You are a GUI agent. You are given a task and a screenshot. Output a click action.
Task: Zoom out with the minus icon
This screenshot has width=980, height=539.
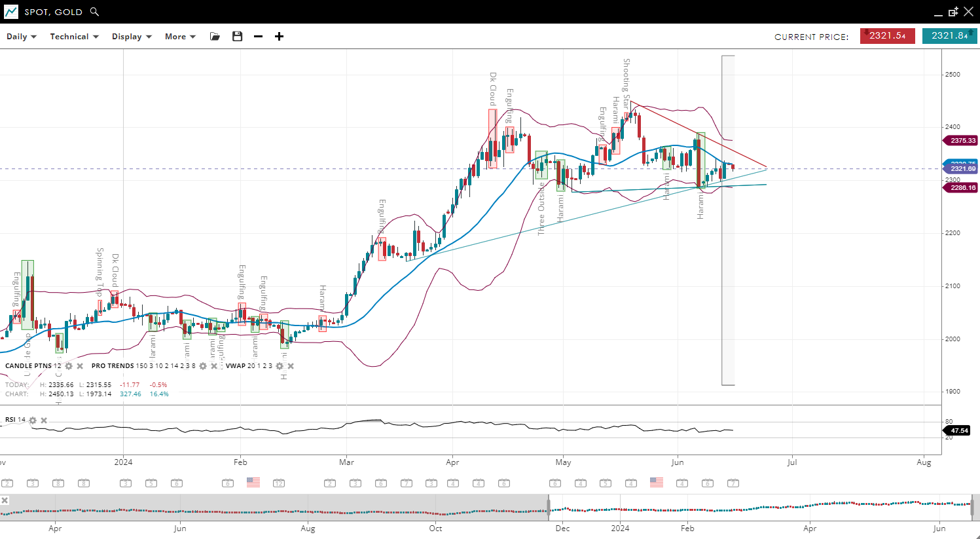(259, 37)
